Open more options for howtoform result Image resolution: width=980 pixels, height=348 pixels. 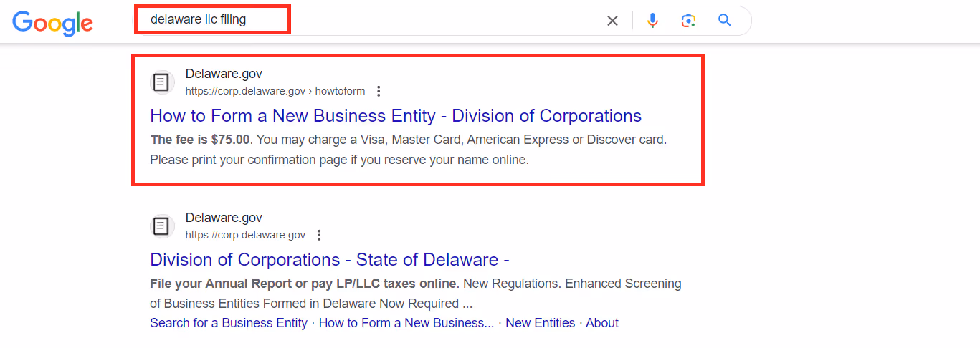coord(379,91)
